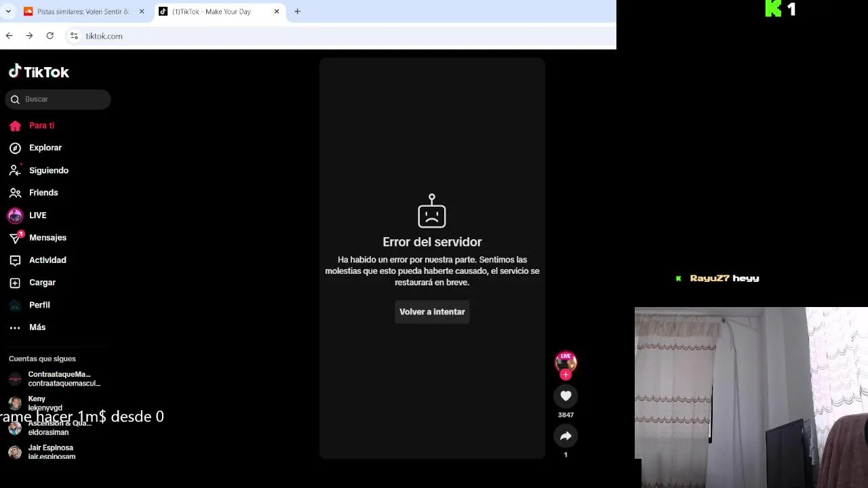Click Cuentas que sigues heading
This screenshot has width=868, height=488.
(42, 359)
